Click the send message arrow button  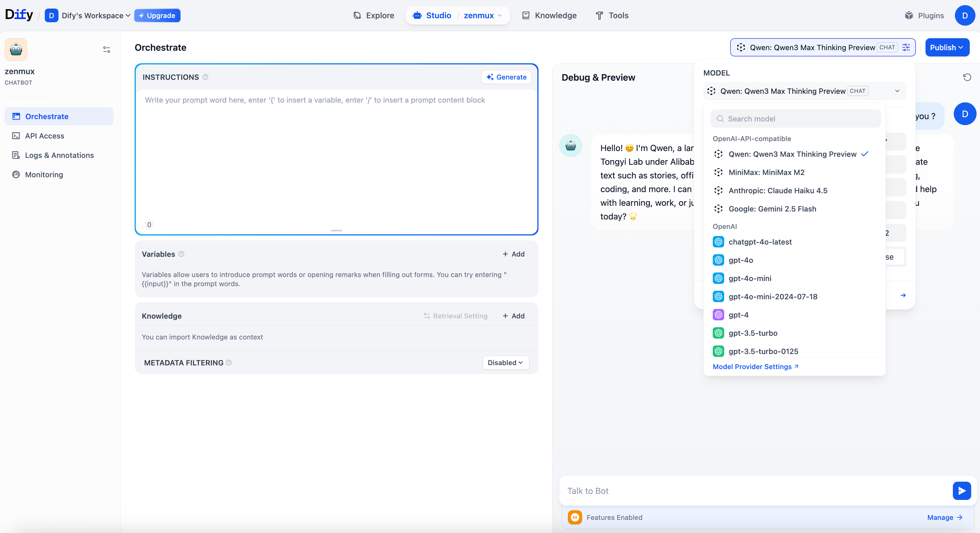point(961,491)
